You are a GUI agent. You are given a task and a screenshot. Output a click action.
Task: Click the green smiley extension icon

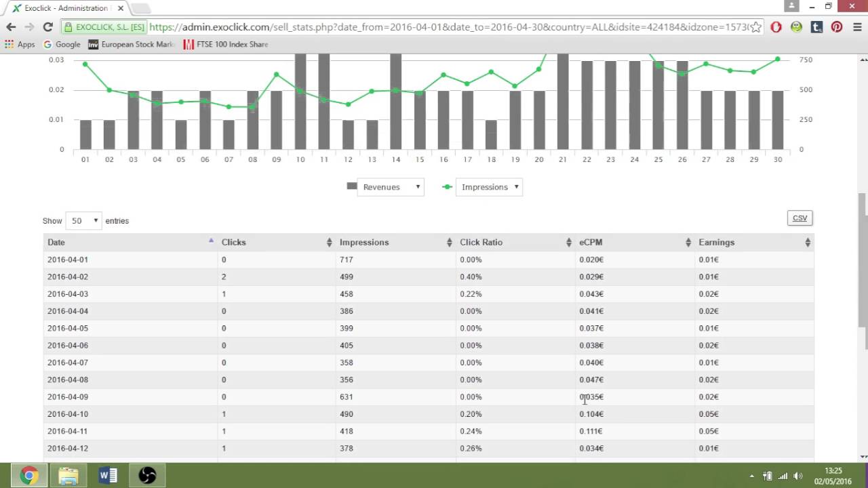click(796, 27)
